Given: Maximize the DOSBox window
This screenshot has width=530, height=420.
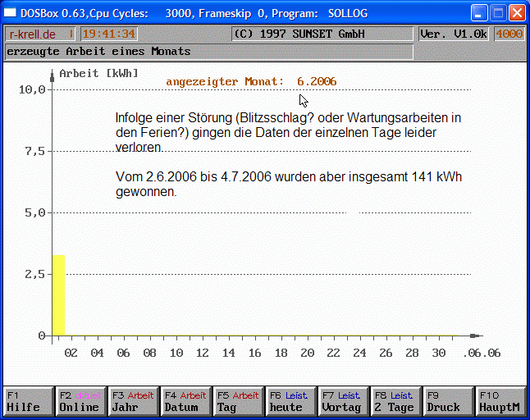Looking at the screenshot, I should click(x=498, y=12).
